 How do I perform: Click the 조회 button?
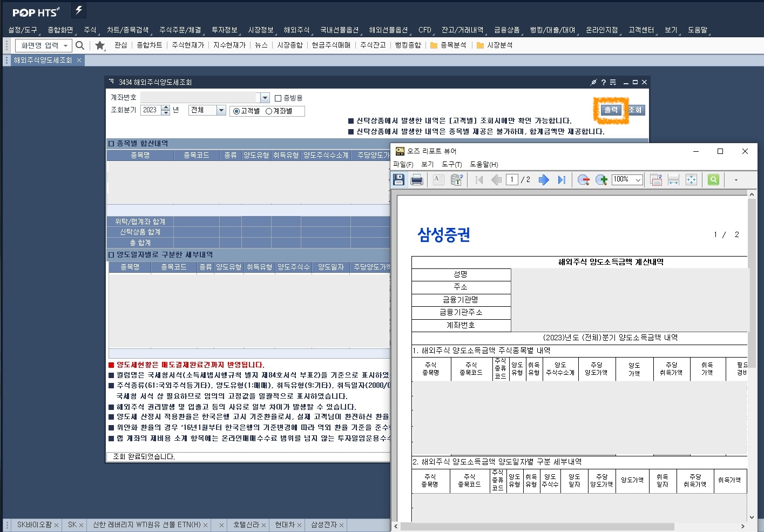(635, 110)
